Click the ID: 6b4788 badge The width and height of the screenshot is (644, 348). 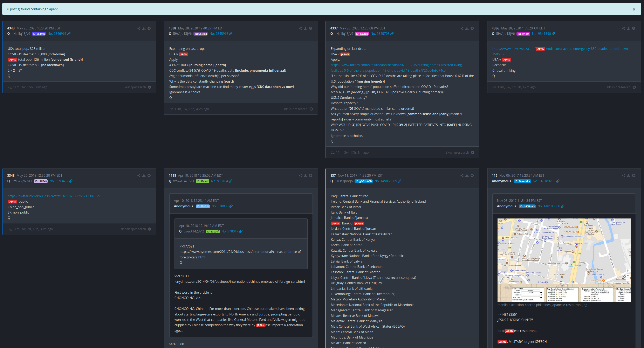[200, 34]
